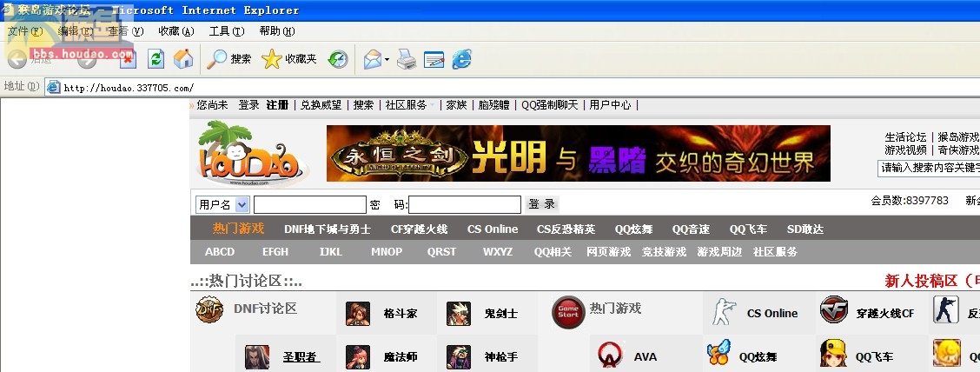Open the Favorites (收藏夹) star button
Viewport: 980px width, 372px height.
[289, 59]
